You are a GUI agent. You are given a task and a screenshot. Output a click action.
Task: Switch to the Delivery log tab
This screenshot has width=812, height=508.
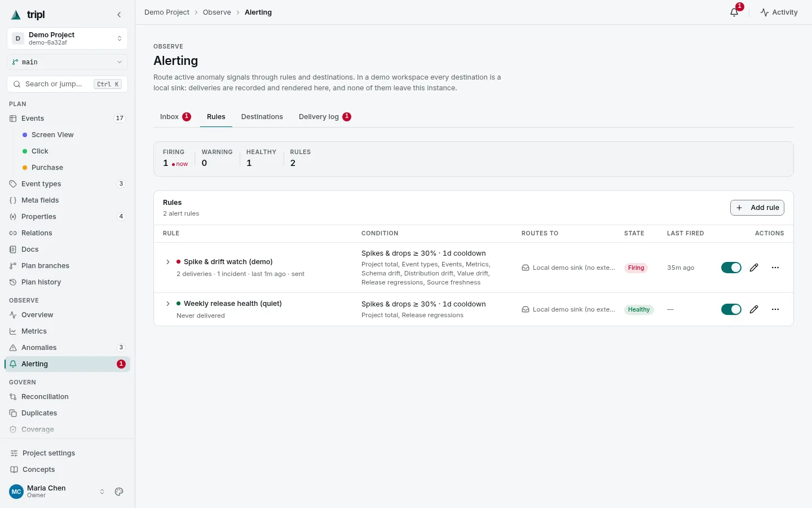coord(325,117)
